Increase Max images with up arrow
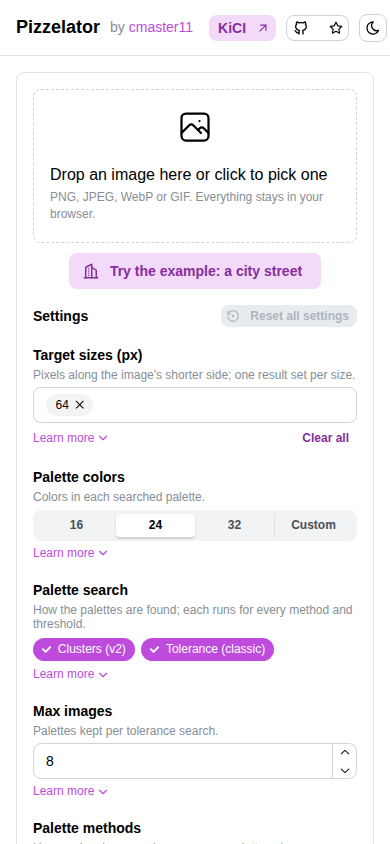The width and height of the screenshot is (390, 844). point(345,752)
